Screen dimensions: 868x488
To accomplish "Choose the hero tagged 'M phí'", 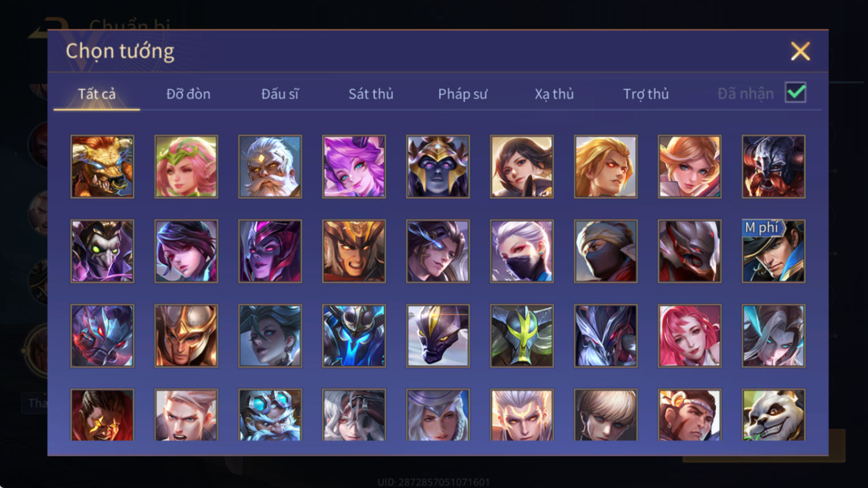I will [773, 251].
